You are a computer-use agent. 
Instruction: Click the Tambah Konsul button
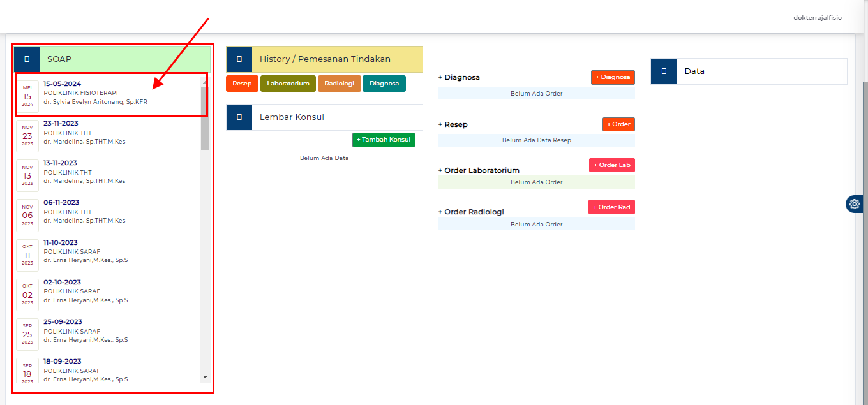384,139
